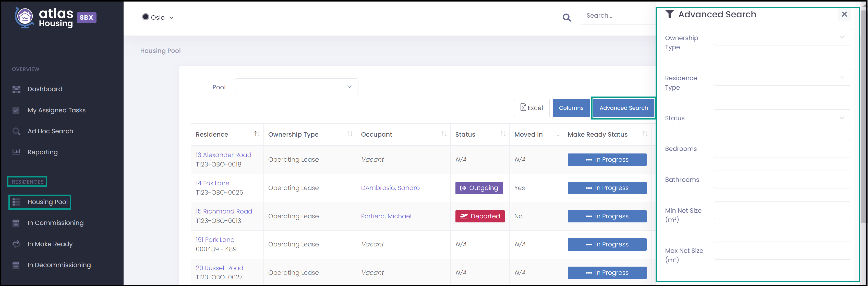Screen dimensions: 868x286
Task: Open the 14 Fox Lane residence link
Action: tap(212, 183)
